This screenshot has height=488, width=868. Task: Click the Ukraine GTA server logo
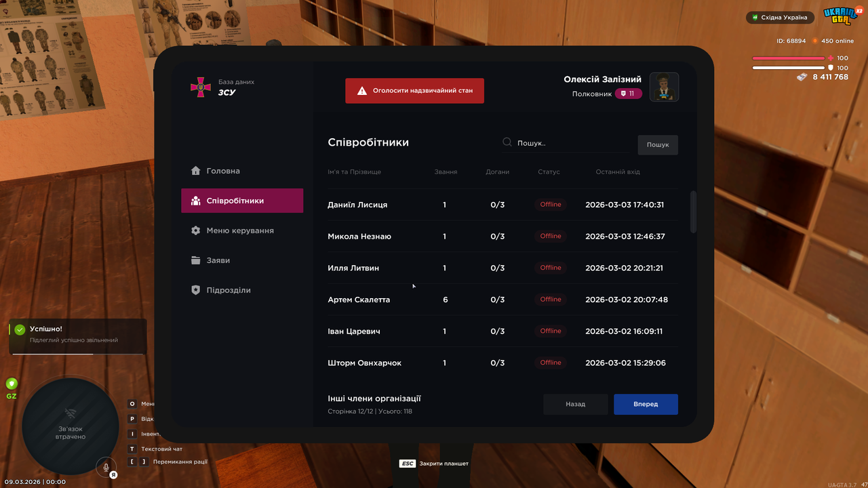[x=842, y=16]
